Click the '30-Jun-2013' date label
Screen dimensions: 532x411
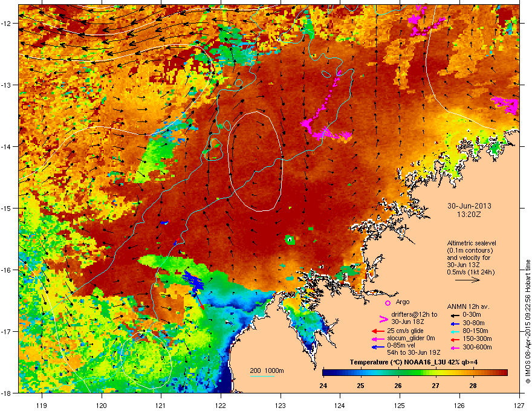(469, 206)
